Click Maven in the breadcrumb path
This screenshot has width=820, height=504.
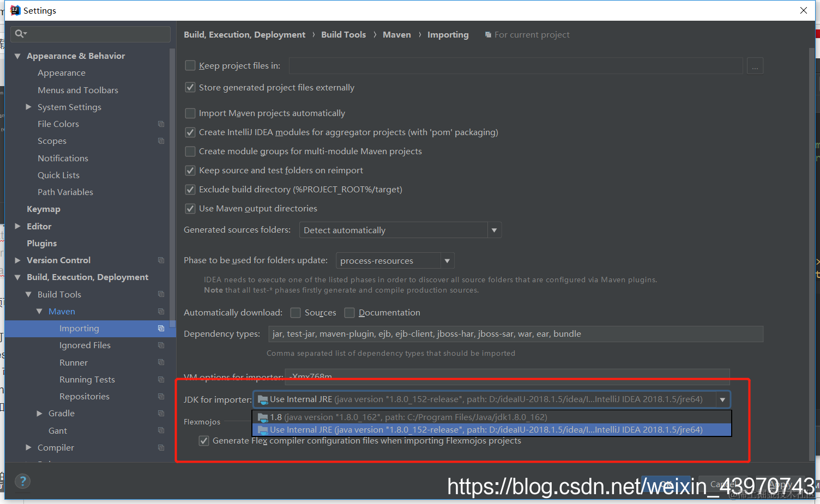pyautogui.click(x=397, y=34)
